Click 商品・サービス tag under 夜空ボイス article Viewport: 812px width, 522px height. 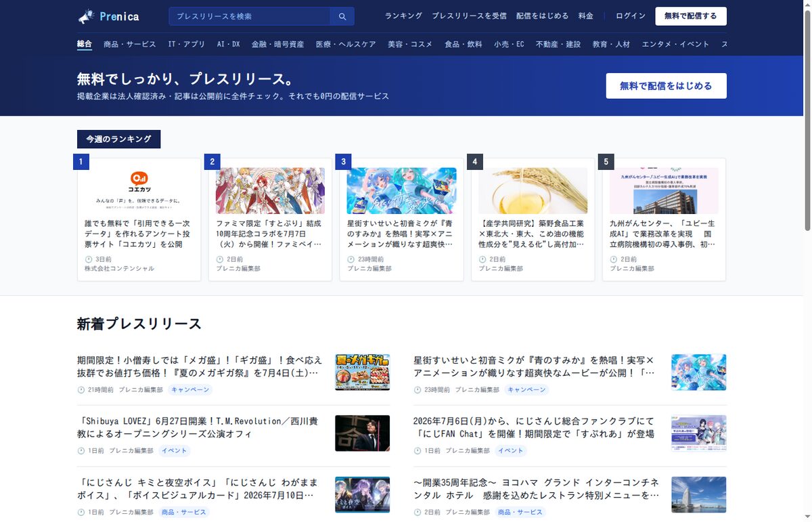[x=183, y=513]
